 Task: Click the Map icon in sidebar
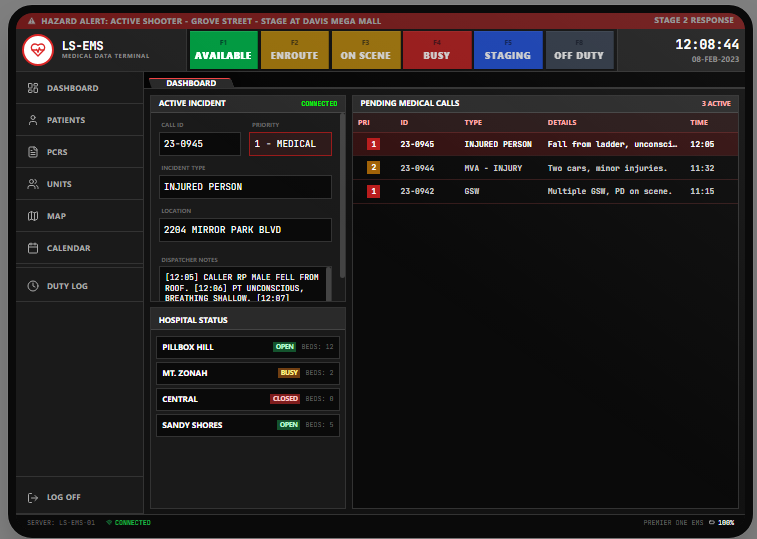pyautogui.click(x=33, y=216)
